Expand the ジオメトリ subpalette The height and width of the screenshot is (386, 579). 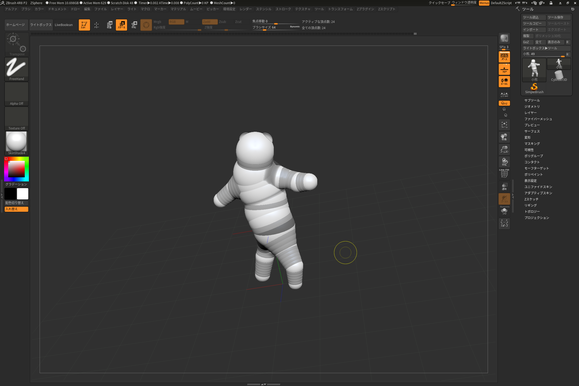(x=532, y=106)
